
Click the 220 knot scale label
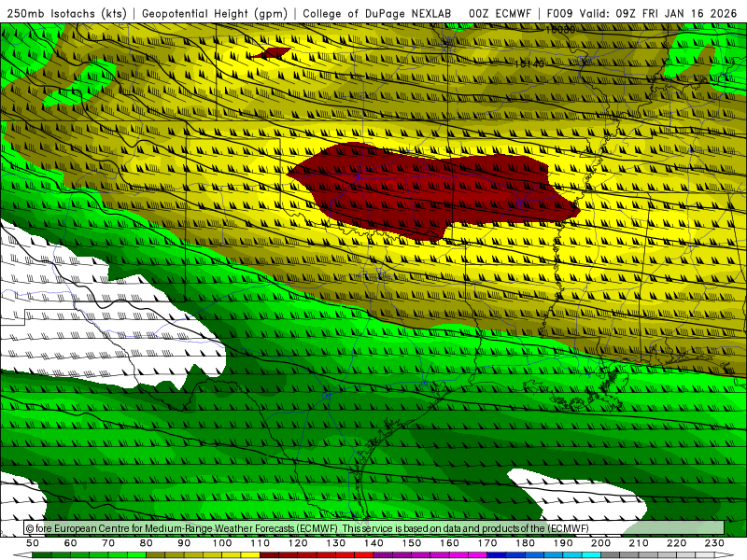(x=676, y=543)
